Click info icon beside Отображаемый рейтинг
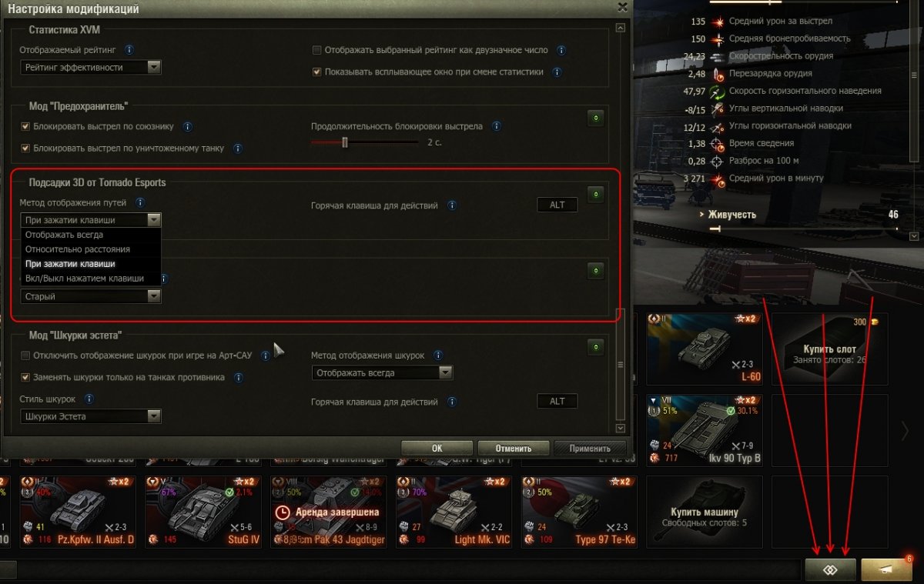 [129, 50]
